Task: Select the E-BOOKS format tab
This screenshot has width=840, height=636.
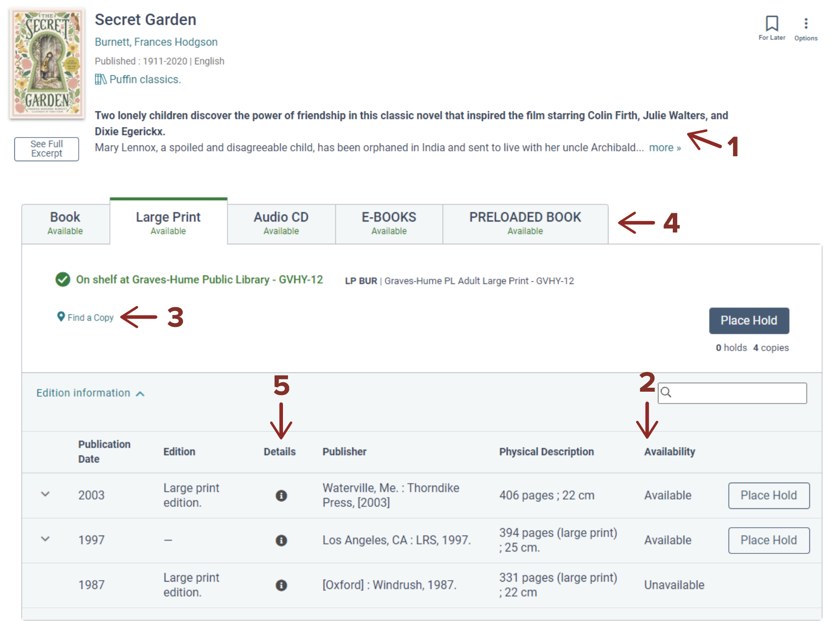Action: (389, 224)
